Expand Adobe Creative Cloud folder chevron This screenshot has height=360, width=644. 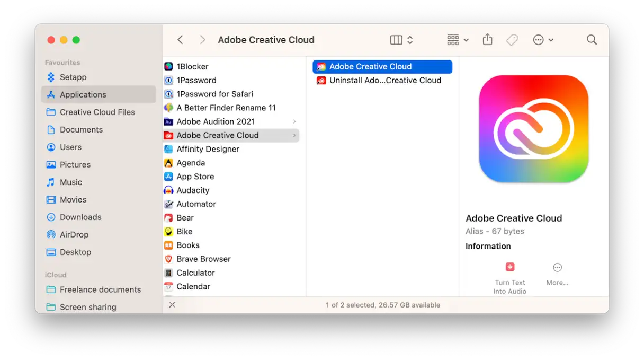tap(294, 135)
